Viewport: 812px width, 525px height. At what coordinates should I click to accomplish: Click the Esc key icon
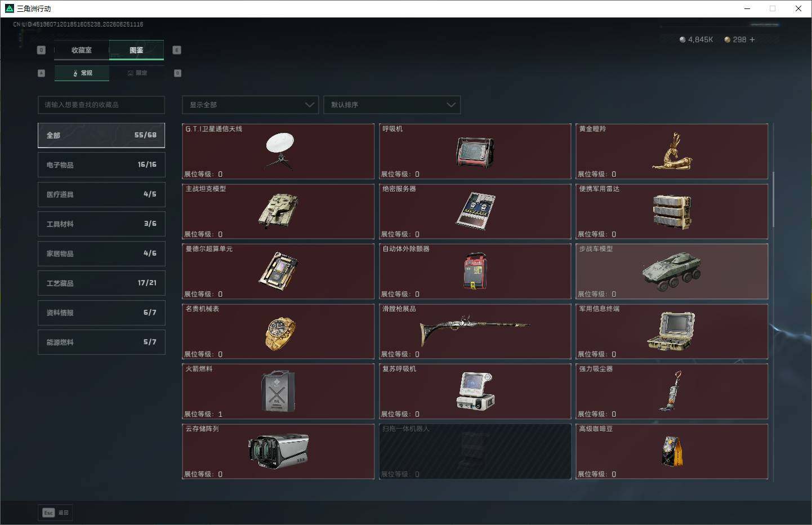[48, 513]
